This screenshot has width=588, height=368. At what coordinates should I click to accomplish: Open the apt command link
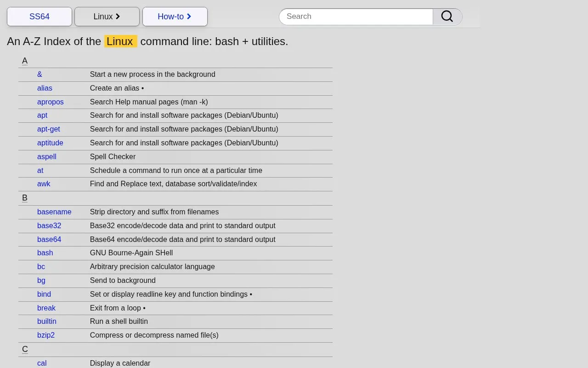pyautogui.click(x=42, y=115)
